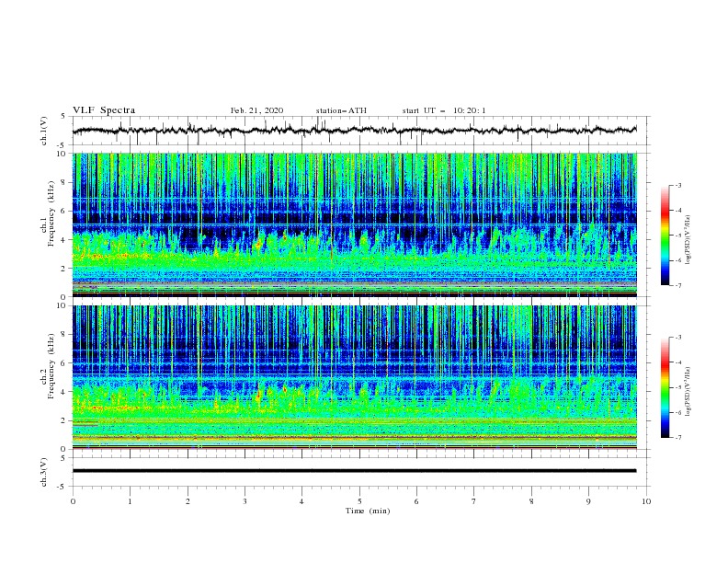The height and width of the screenshot is (563, 728).
Task: Click the time axis tick label "1"
Action: tap(130, 501)
